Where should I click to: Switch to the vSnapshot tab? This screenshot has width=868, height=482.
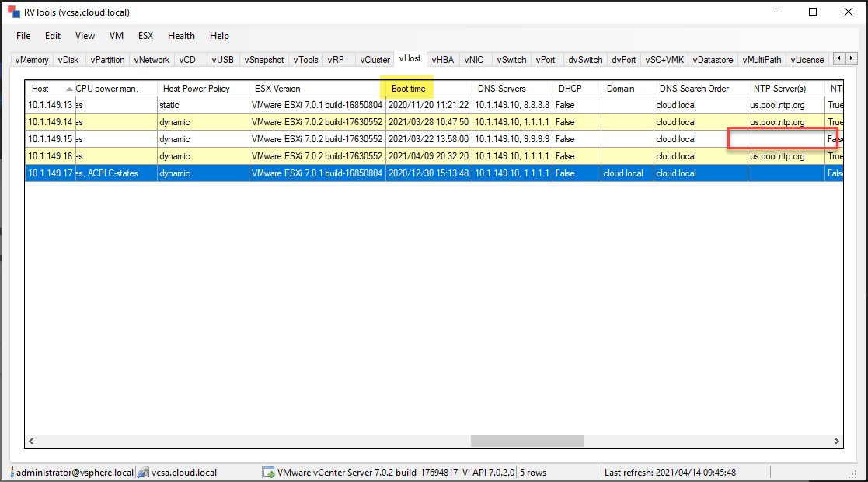click(x=264, y=60)
